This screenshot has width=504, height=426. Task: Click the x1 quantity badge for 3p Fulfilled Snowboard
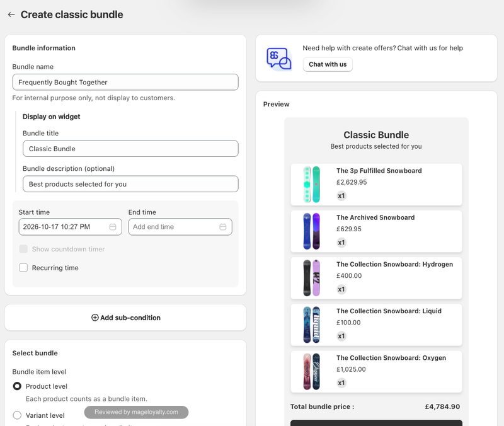point(341,196)
